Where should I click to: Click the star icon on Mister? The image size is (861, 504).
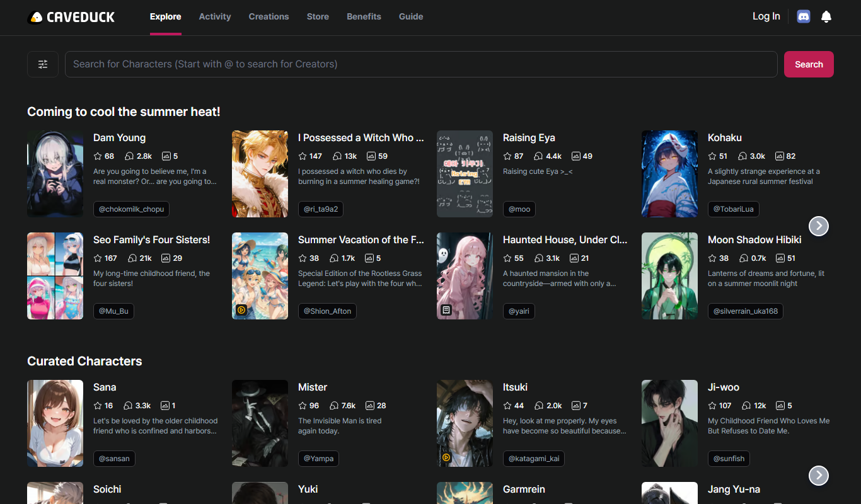tap(303, 406)
